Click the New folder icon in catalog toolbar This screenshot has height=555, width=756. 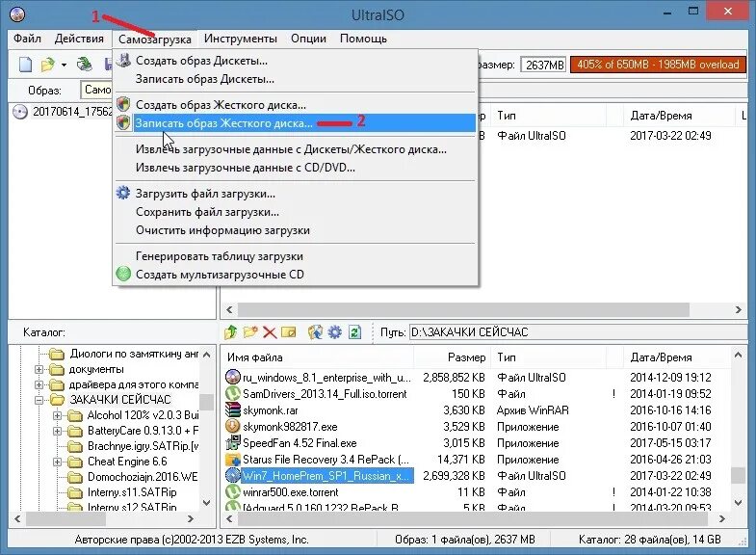tap(250, 331)
